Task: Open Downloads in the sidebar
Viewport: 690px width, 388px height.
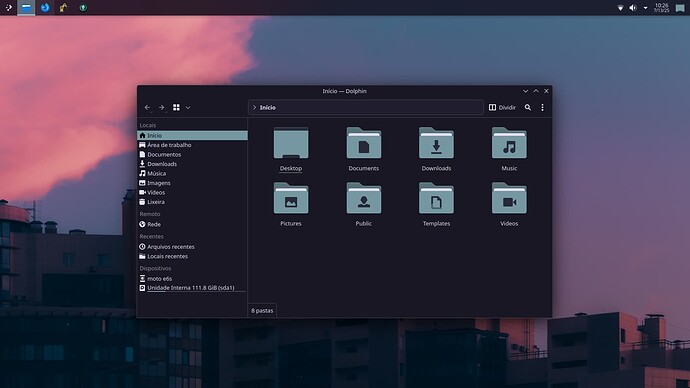Action: coord(192,164)
